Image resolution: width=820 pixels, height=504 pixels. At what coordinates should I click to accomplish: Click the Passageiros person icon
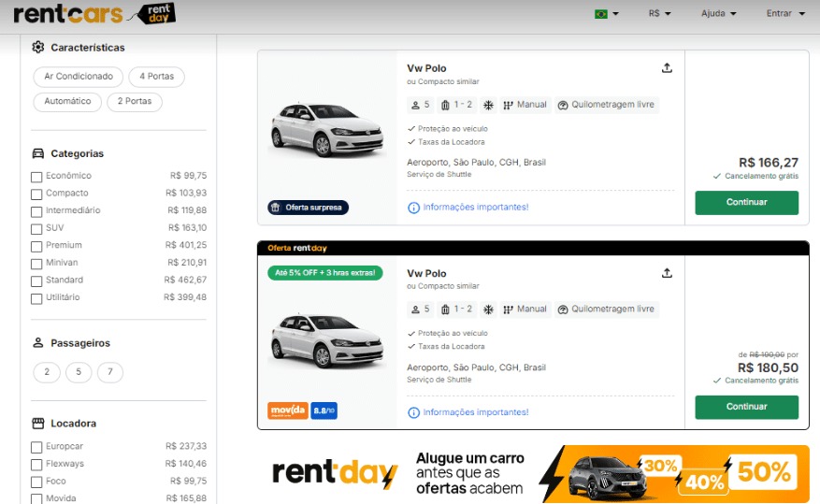pos(38,343)
